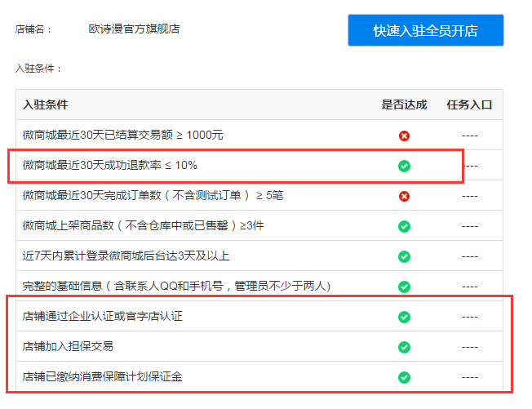Click the 入驻条件： label above the table

coord(38,69)
